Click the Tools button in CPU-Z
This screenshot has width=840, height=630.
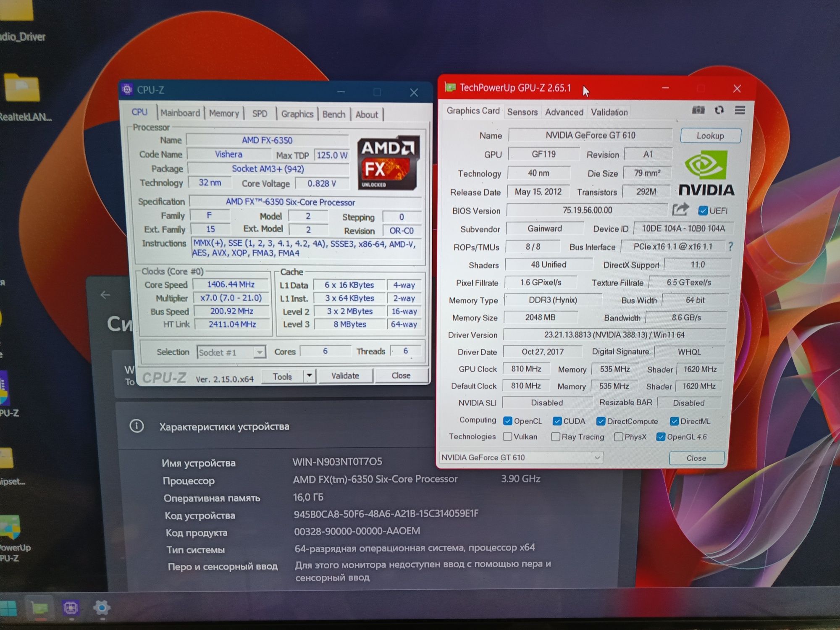[282, 376]
